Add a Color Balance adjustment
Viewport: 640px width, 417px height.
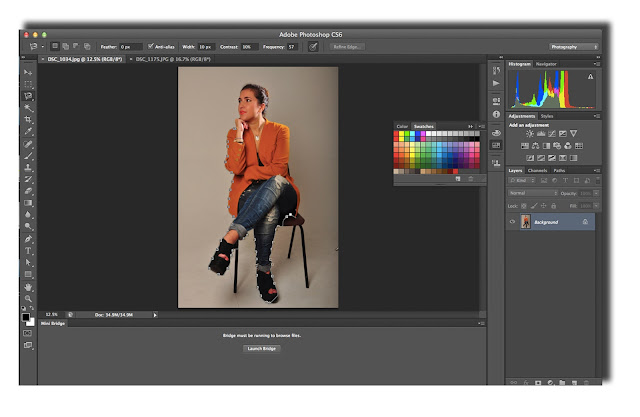(536, 146)
